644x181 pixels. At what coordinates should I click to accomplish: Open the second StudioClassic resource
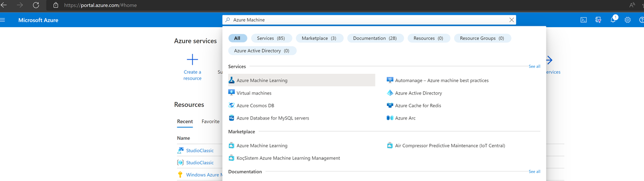pyautogui.click(x=200, y=162)
